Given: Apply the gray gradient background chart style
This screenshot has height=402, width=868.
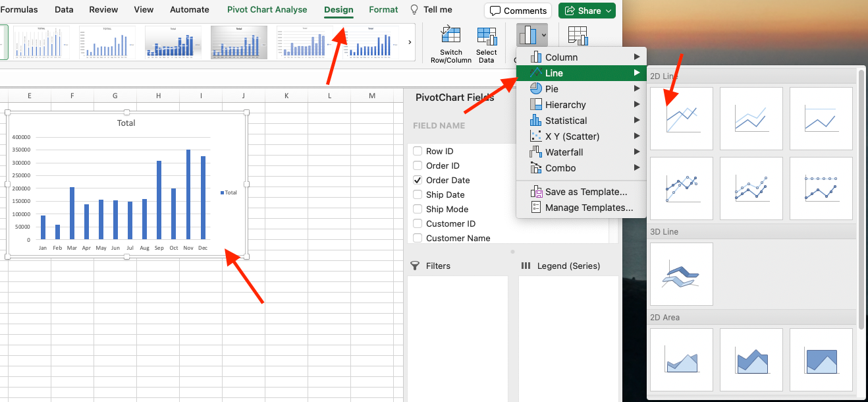Looking at the screenshot, I should [x=239, y=43].
